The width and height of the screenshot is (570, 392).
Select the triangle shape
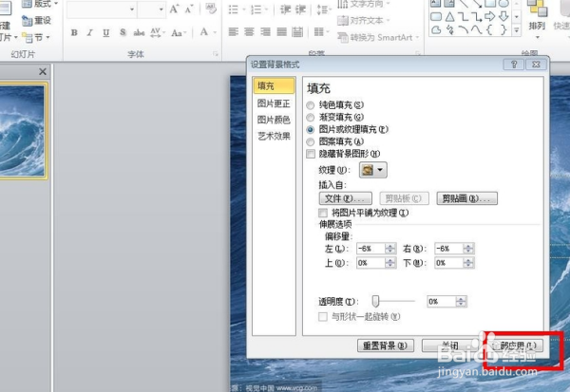point(449,16)
